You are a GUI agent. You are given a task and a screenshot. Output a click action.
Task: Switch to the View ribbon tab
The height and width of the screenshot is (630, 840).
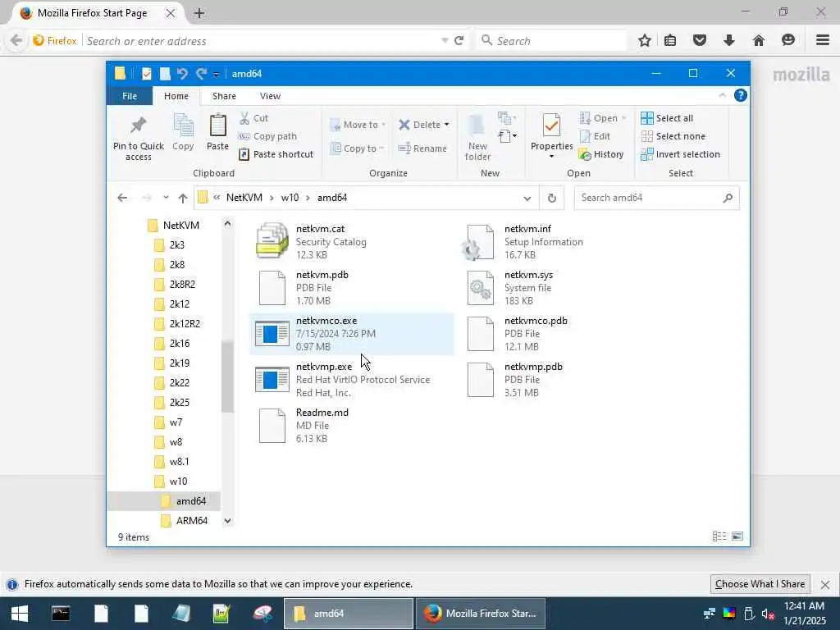click(270, 96)
